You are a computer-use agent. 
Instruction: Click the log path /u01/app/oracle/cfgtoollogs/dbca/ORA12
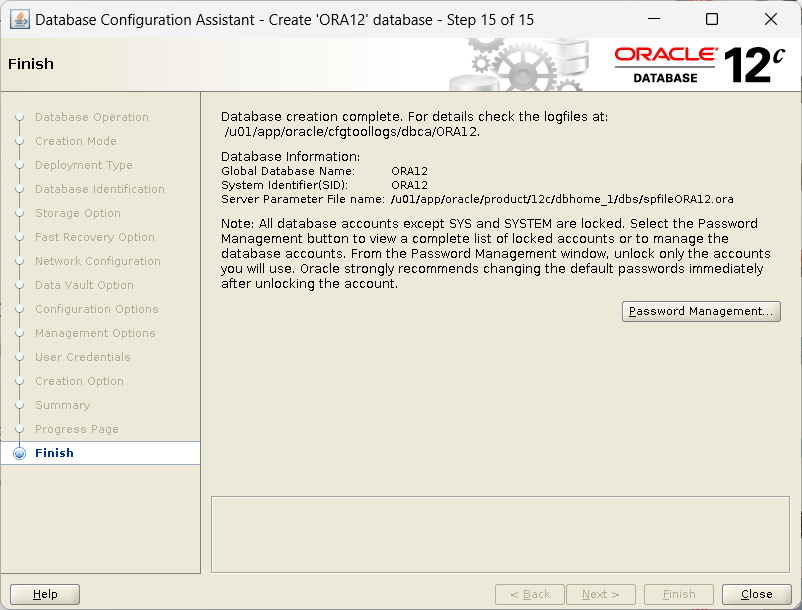(352, 132)
